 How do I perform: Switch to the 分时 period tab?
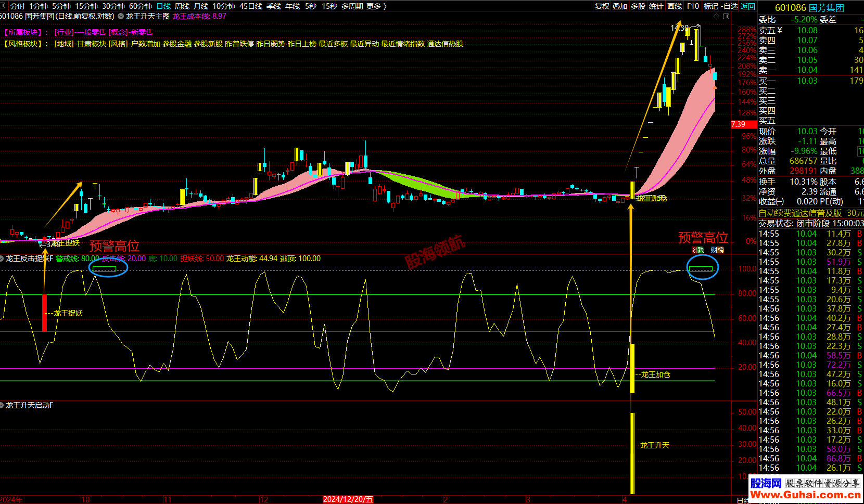[x=18, y=6]
